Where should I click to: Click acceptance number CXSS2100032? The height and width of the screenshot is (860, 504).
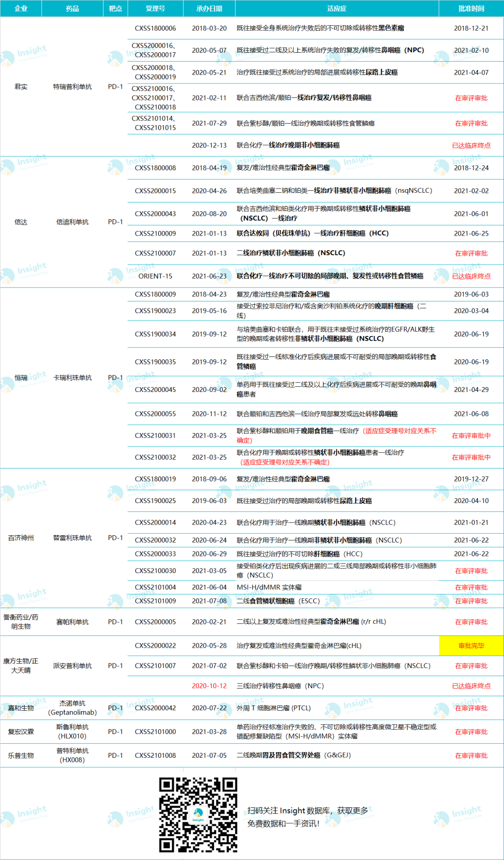155,457
